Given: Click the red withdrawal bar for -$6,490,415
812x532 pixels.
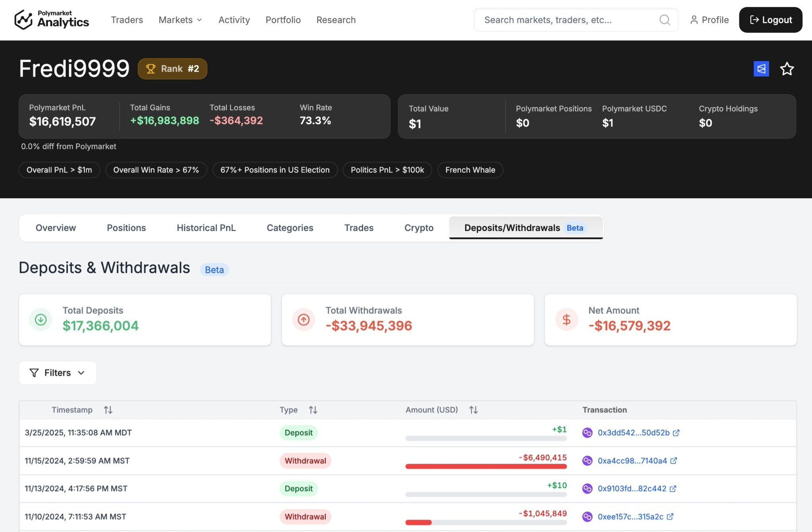Looking at the screenshot, I should coord(486,467).
